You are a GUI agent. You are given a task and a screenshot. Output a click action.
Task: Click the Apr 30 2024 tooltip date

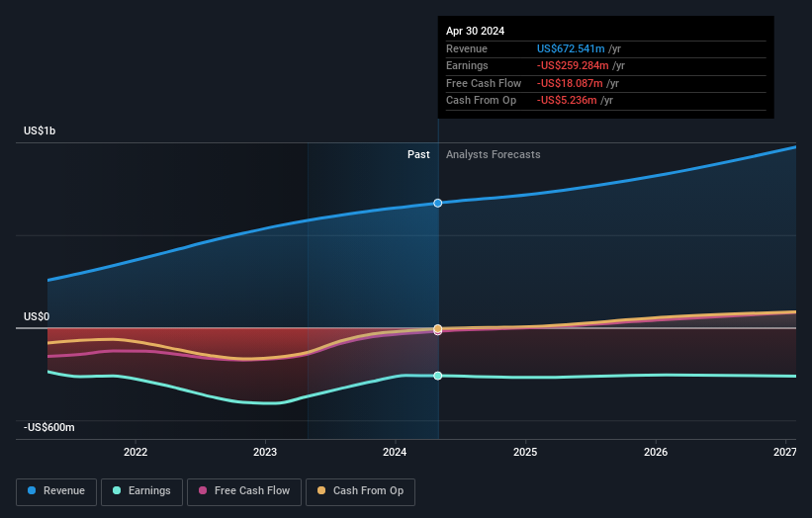(476, 31)
